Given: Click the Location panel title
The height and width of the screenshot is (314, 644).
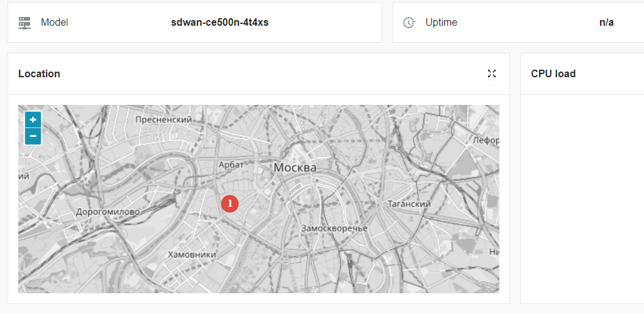Looking at the screenshot, I should (39, 73).
